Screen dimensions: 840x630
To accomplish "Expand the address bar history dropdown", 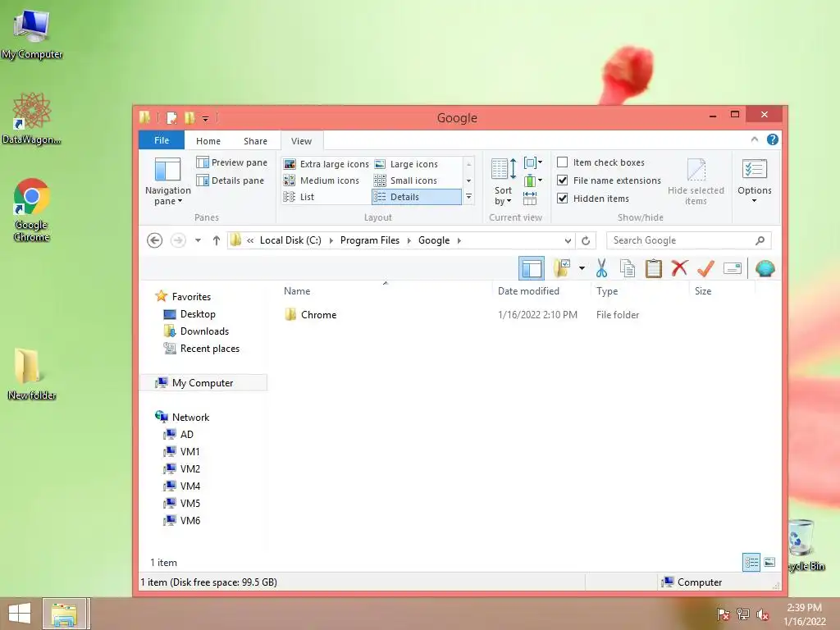I will [568, 240].
